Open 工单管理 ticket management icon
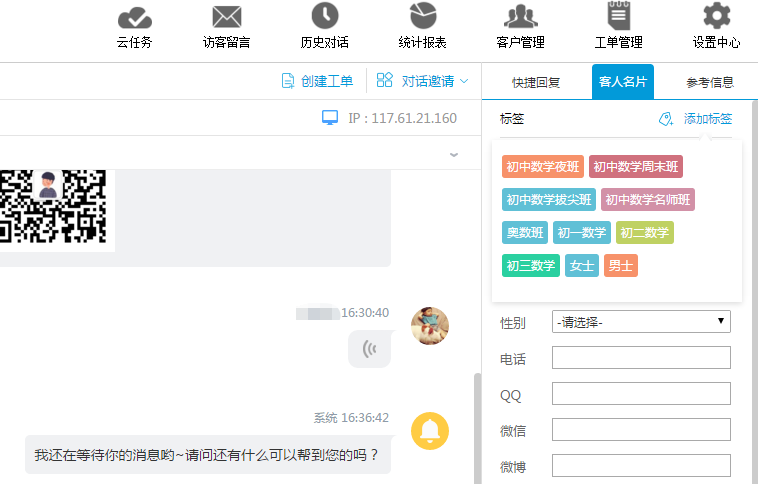 point(618,17)
